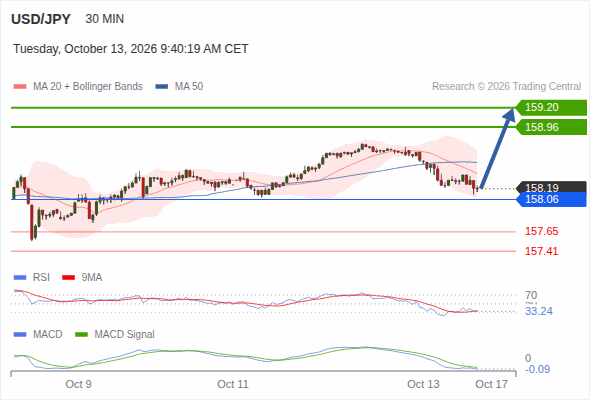590x400 pixels.
Task: Click the MACD Signal legend label
Action: click(x=125, y=335)
